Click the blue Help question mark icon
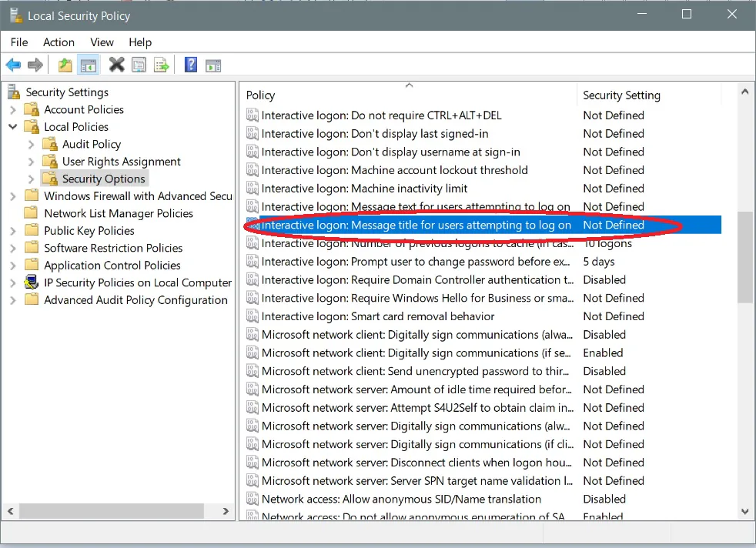756x548 pixels. 191,65
